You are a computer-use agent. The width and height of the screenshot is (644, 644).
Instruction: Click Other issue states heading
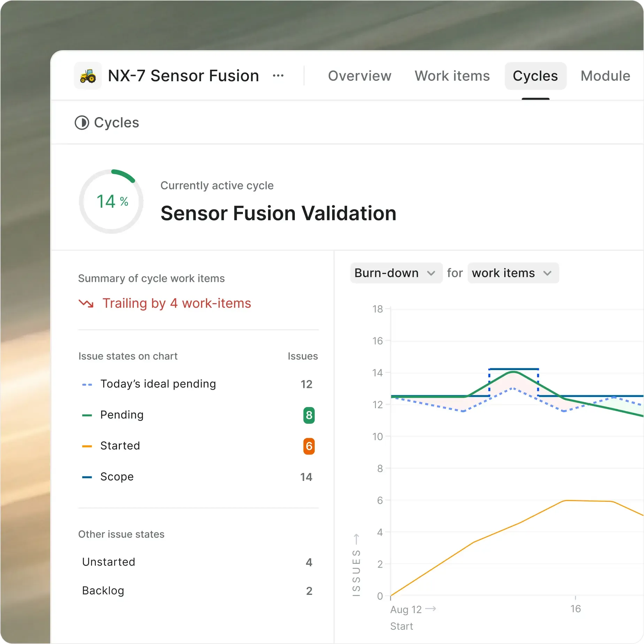pos(121,534)
